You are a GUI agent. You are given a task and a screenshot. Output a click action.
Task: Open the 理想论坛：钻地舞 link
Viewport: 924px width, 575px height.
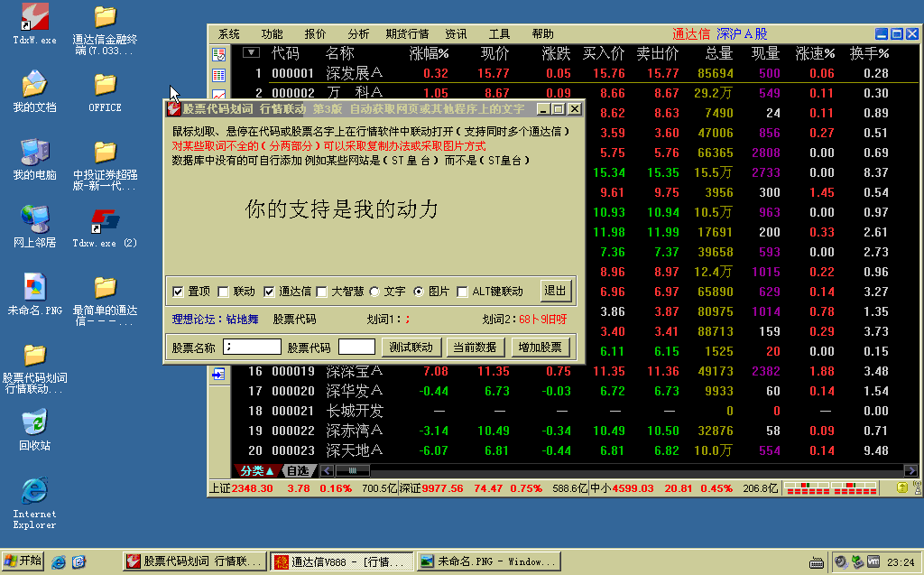point(215,320)
